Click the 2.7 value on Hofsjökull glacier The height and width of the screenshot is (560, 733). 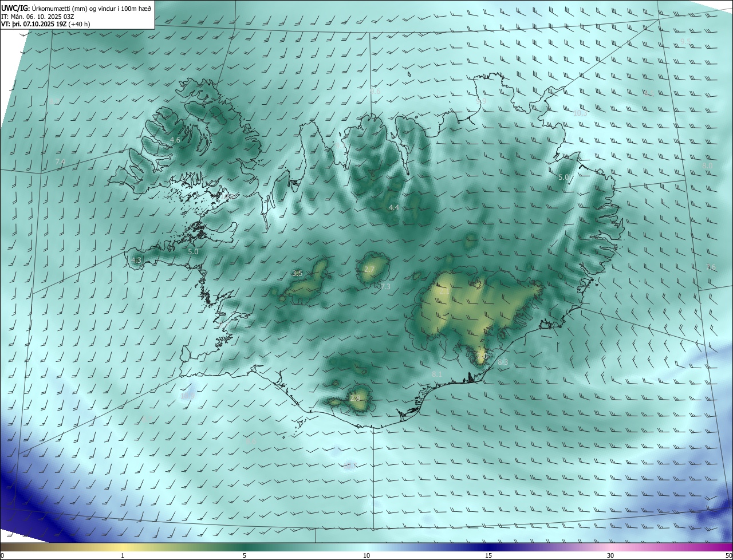[x=369, y=270]
